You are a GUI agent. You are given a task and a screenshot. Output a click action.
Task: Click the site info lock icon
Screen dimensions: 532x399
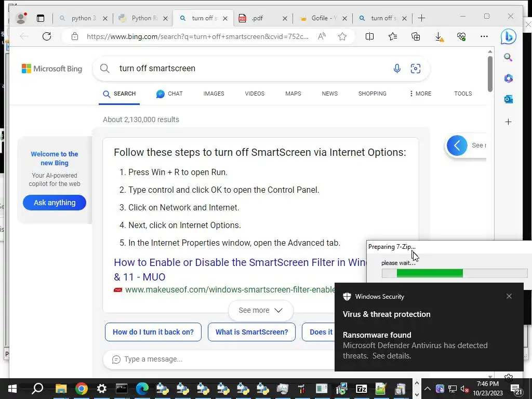[75, 36]
